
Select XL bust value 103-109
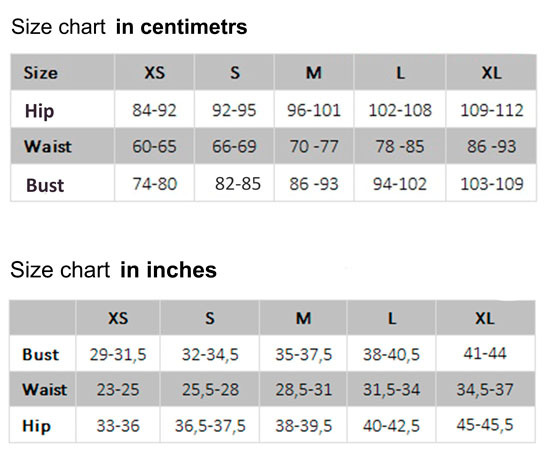(492, 184)
